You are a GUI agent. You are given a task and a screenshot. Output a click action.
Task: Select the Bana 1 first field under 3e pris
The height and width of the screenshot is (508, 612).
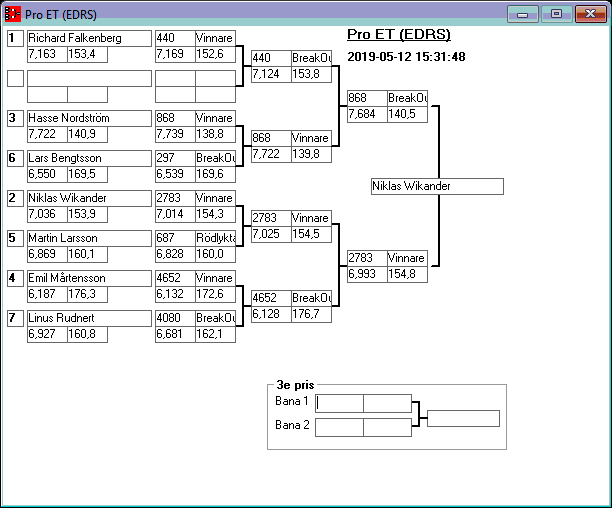pyautogui.click(x=339, y=403)
